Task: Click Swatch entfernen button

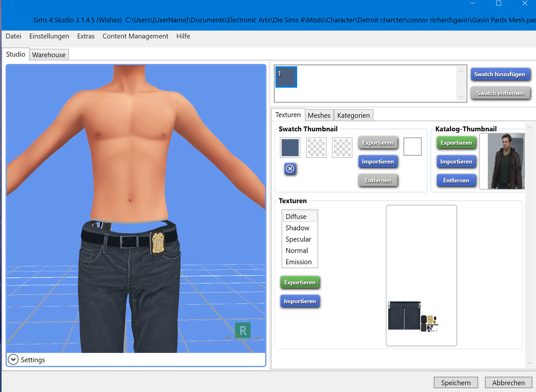Action: [500, 93]
